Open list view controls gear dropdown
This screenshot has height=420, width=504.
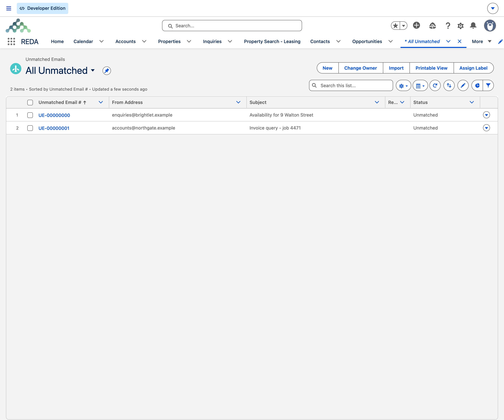[403, 86]
